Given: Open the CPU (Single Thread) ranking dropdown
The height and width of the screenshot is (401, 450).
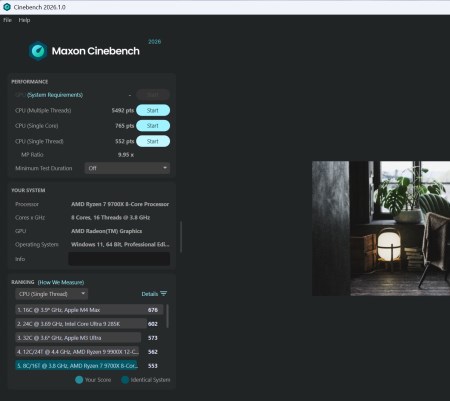Looking at the screenshot, I should click(52, 294).
